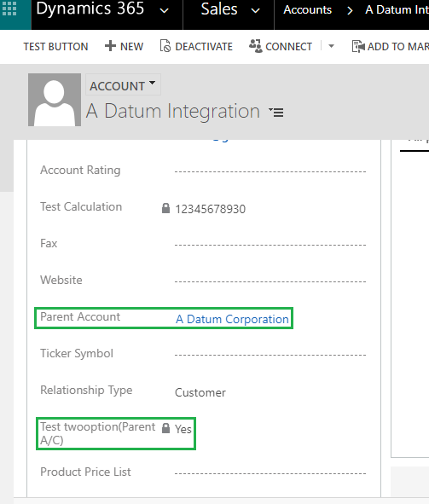Open the A Datum Int breadcrumb record
The width and height of the screenshot is (429, 504).
pos(397,10)
